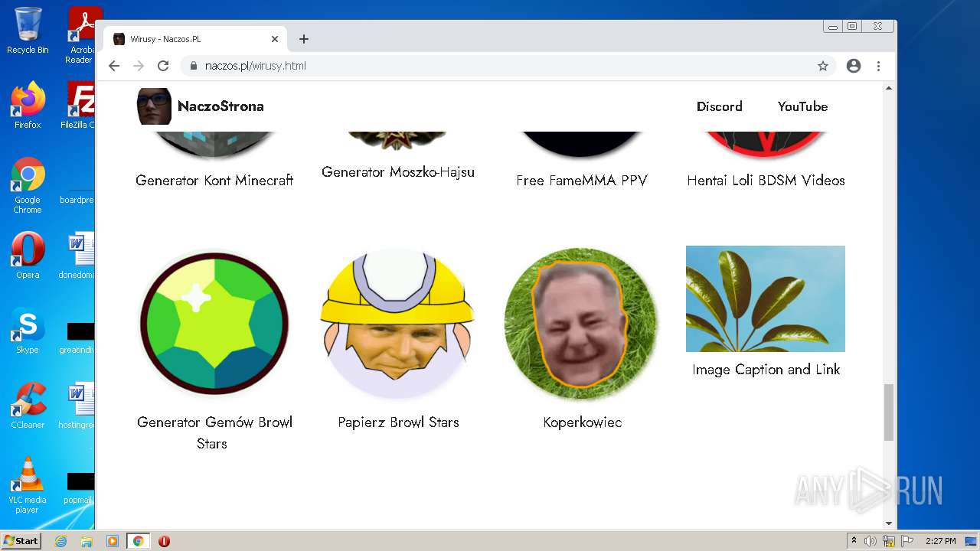Bookmark this page with the star icon
Screen dimensions: 980x551
coord(823,66)
